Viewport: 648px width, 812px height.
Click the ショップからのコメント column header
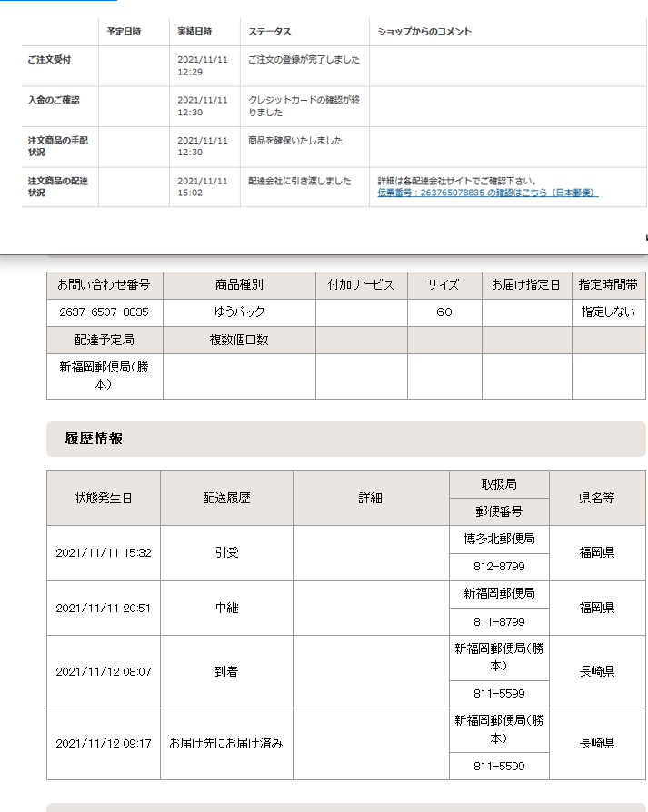click(424, 32)
